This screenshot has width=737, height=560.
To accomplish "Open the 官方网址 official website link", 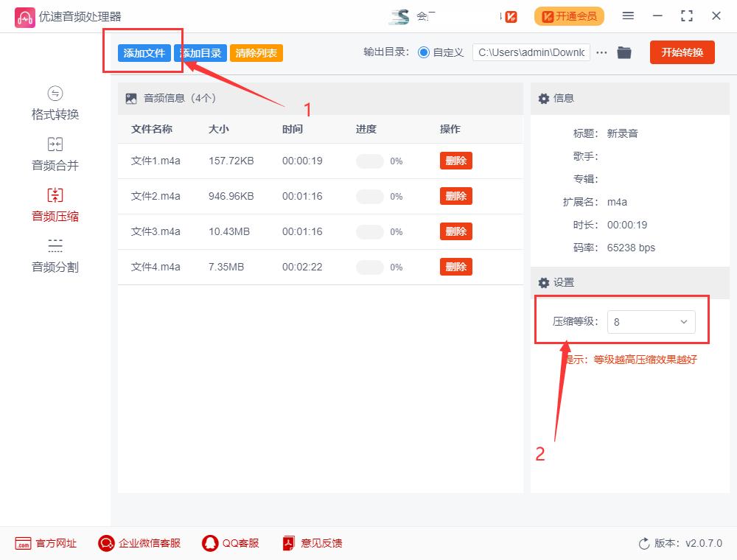I will point(46,543).
